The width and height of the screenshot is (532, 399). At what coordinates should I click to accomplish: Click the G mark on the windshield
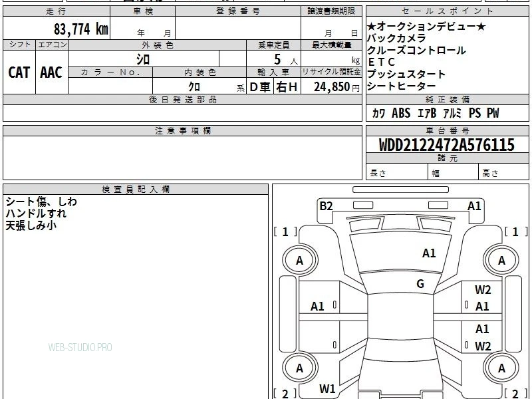tap(420, 284)
